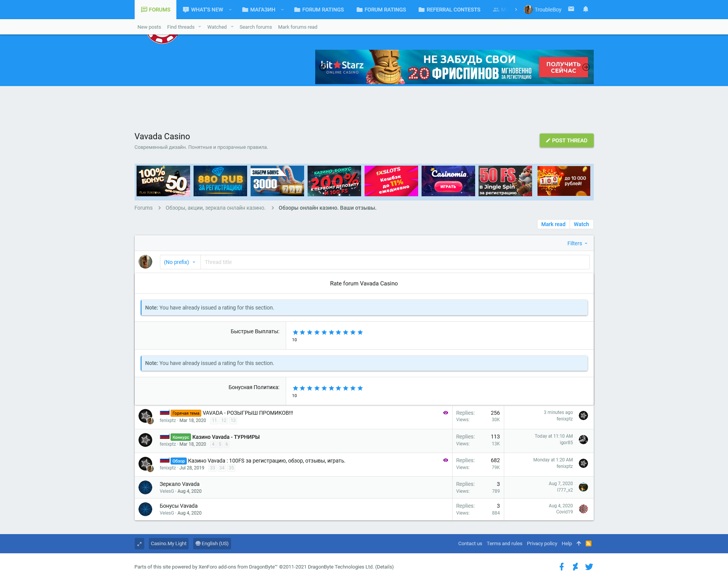Open the alerts bell icon
Screen dimensions: 728x580
pos(586,9)
